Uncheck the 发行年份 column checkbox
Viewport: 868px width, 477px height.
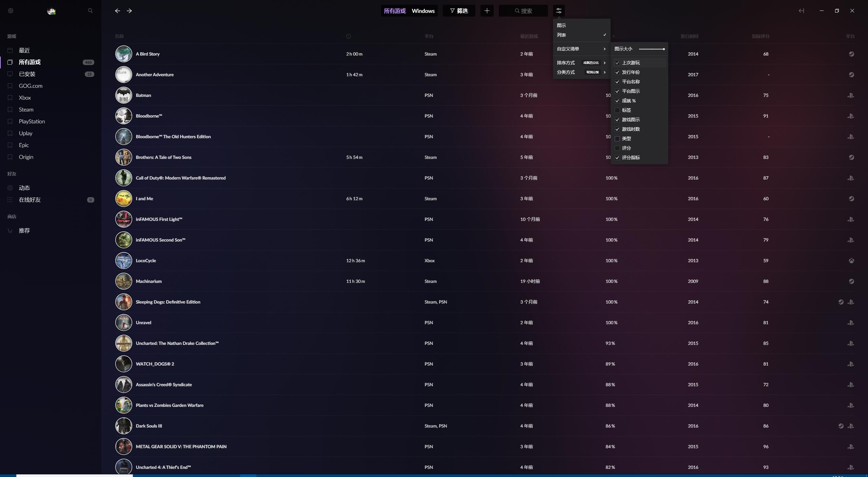pyautogui.click(x=617, y=72)
